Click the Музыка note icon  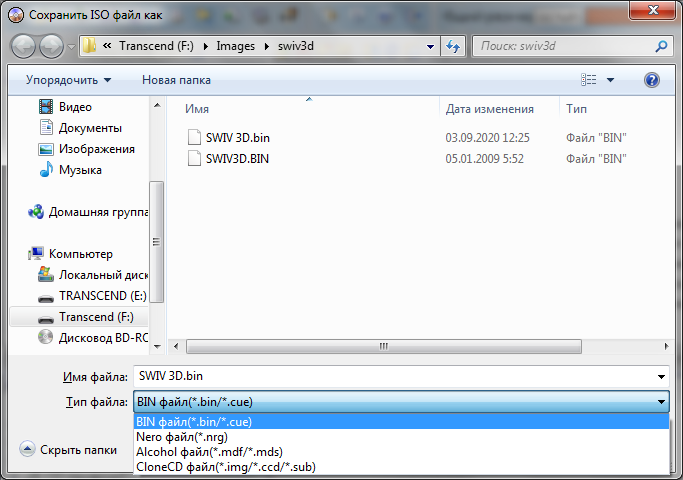coord(46,169)
